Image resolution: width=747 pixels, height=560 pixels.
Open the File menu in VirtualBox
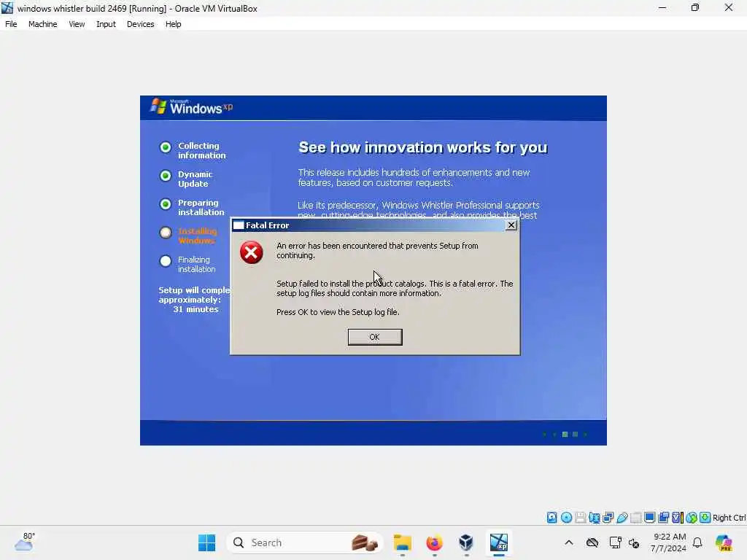point(11,24)
